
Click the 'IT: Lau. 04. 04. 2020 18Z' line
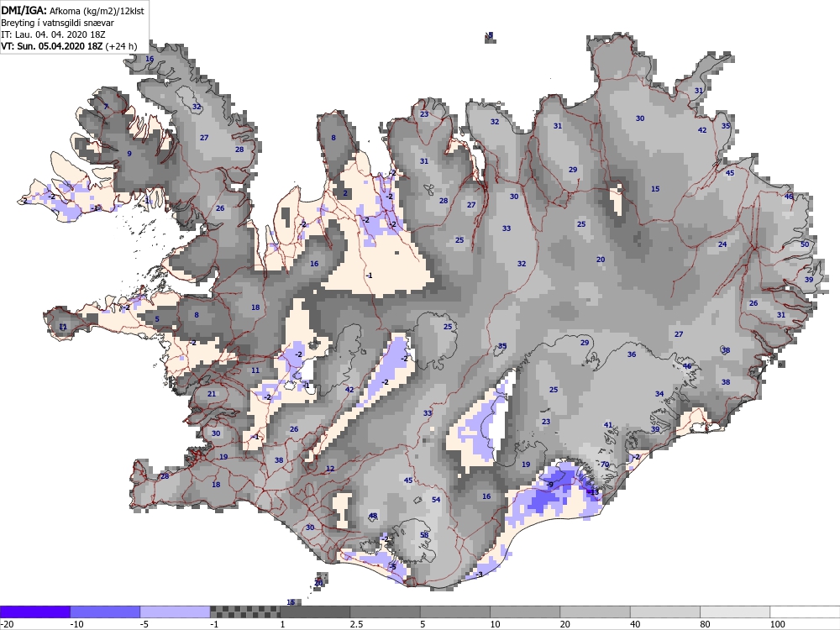pyautogui.click(x=53, y=34)
